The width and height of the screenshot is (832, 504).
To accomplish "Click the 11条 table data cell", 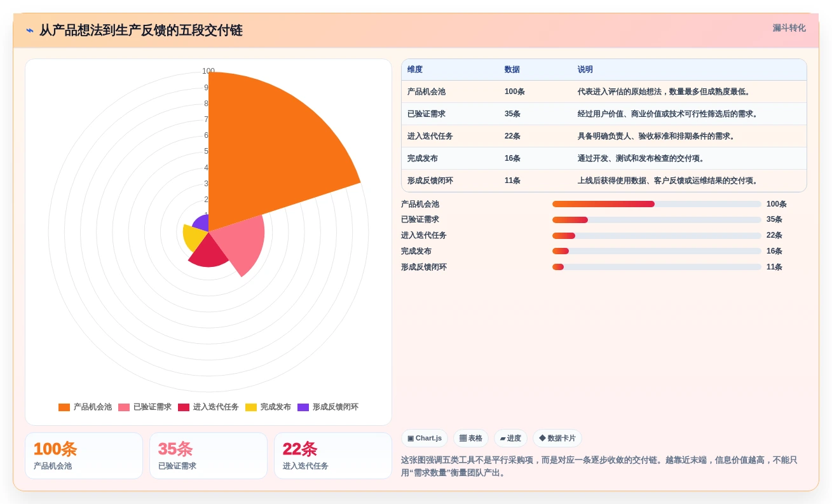I will [513, 180].
